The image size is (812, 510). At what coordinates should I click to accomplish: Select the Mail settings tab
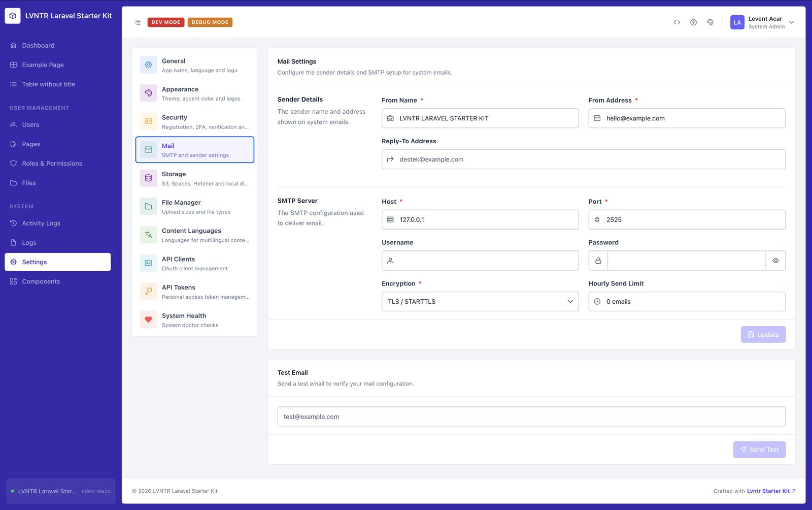coord(195,150)
